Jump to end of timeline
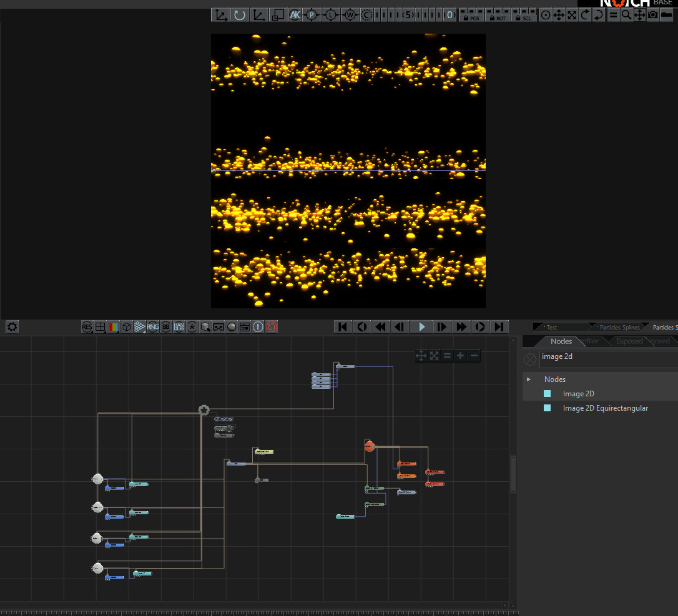 [x=499, y=327]
